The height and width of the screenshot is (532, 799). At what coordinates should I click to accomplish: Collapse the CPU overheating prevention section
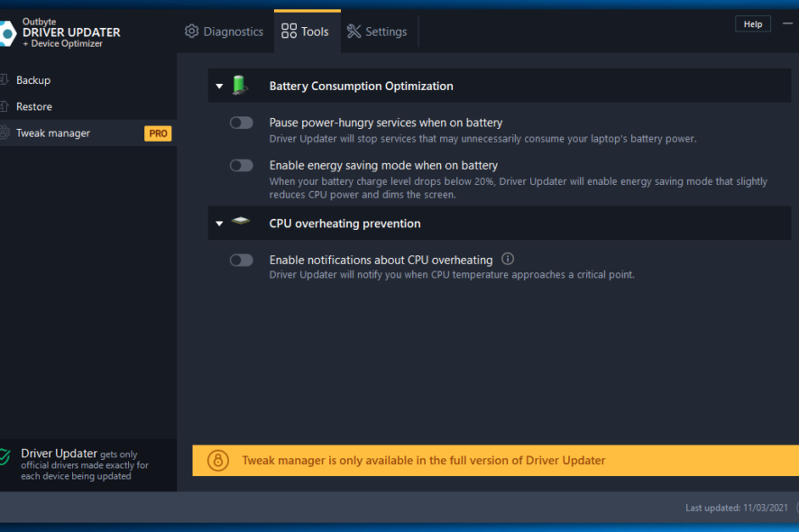click(x=219, y=224)
